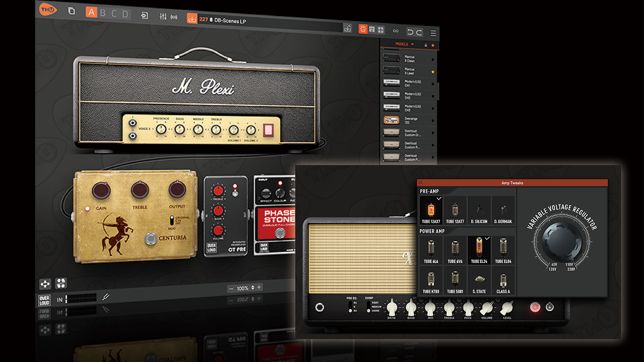
Task: Click the orange preset save icon
Action: click(192, 19)
